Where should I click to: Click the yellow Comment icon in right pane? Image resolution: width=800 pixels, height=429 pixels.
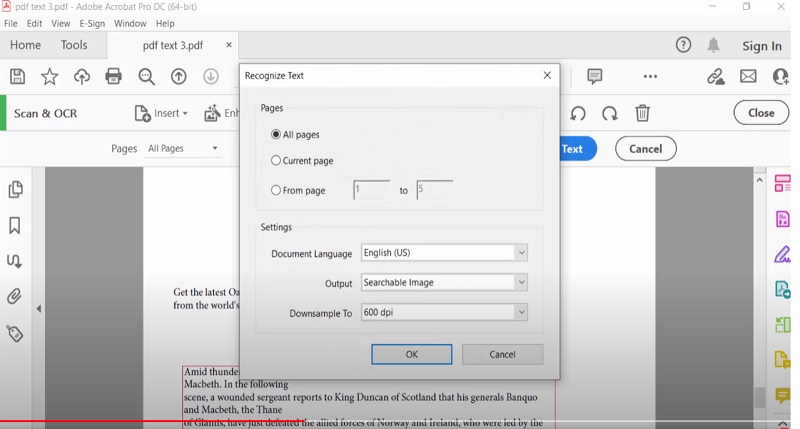tap(782, 395)
